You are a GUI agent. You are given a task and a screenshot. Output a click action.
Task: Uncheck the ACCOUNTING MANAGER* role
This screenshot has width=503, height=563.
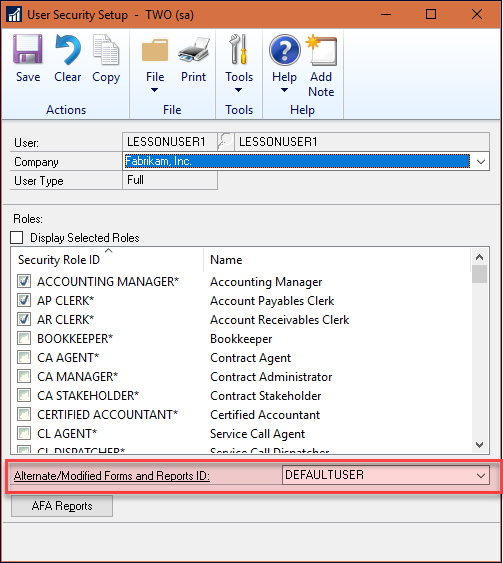coord(24,281)
